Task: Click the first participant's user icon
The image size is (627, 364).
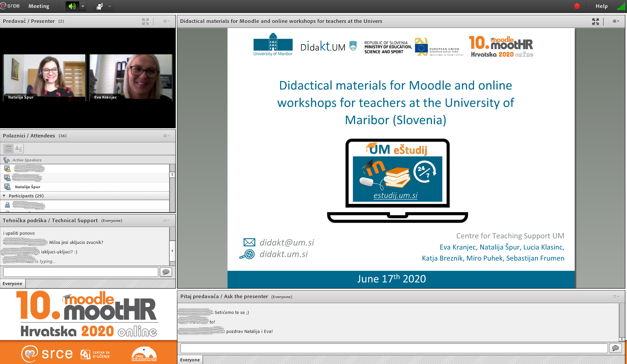Action: [7, 205]
